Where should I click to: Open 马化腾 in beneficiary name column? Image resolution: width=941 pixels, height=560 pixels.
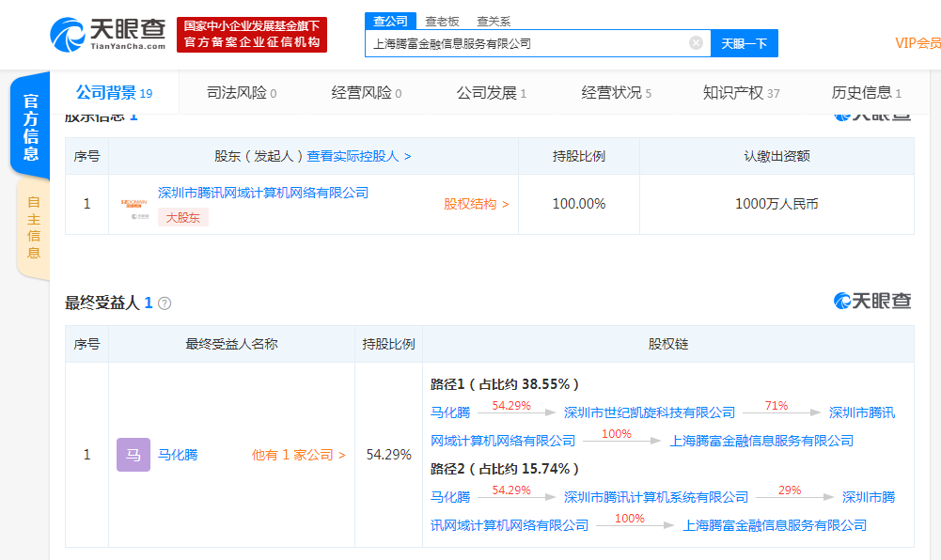click(x=178, y=455)
